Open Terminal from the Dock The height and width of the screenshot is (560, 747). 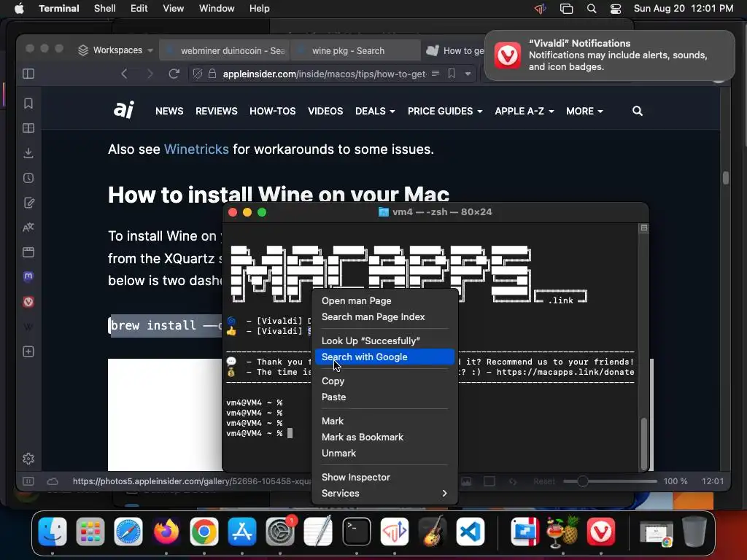[x=356, y=532]
